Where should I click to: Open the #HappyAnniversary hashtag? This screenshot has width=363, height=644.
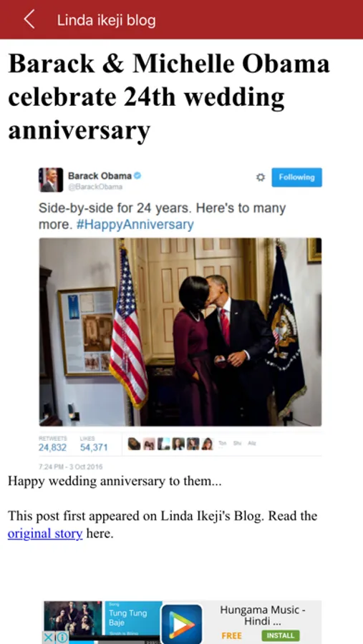click(135, 225)
